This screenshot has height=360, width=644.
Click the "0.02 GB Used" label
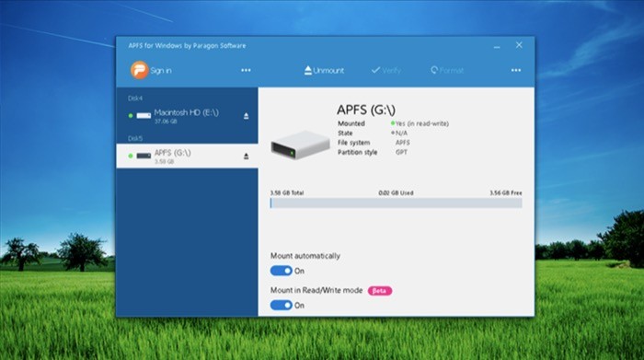(396, 192)
